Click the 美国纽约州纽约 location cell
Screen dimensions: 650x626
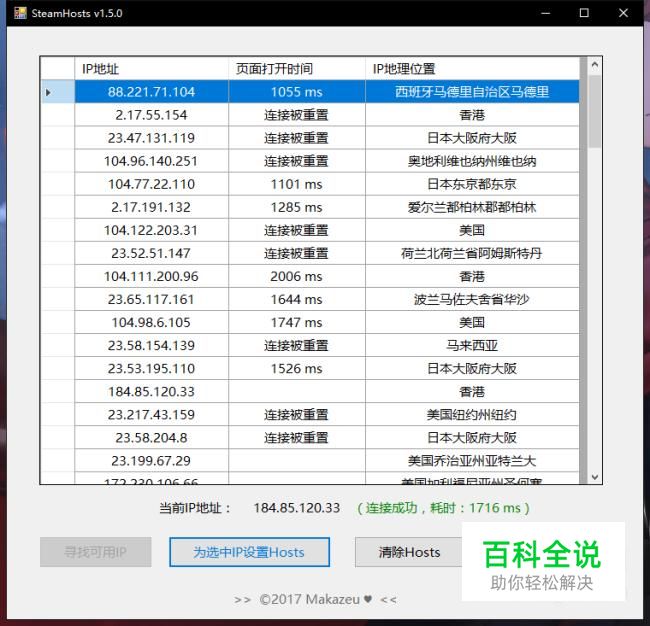point(472,415)
